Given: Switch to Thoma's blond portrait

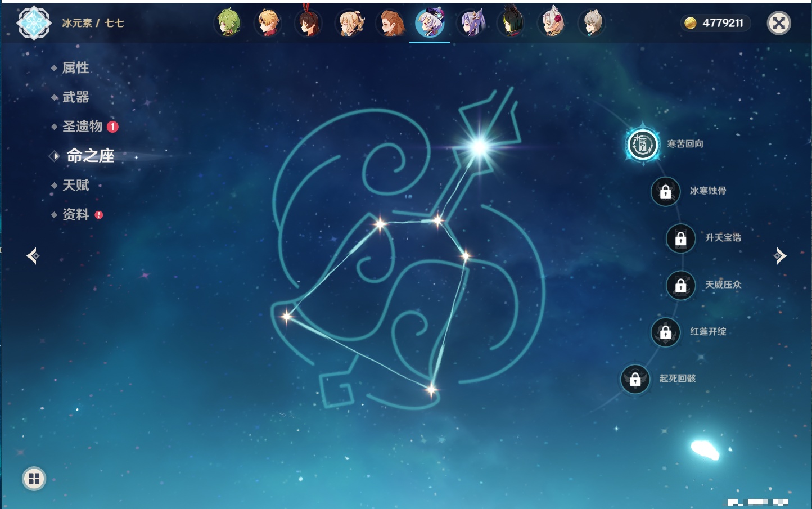Looking at the screenshot, I should click(x=268, y=23).
